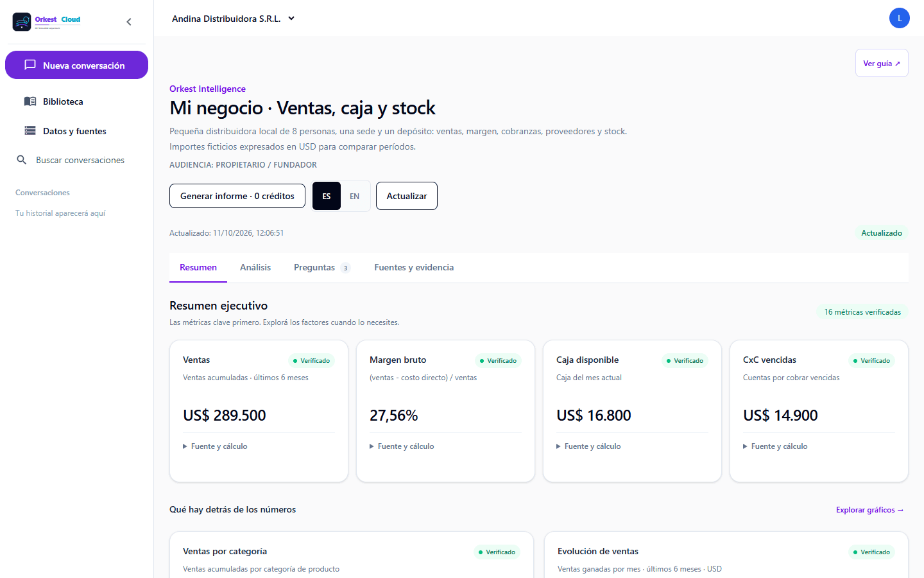Expand Fuente y cálculo under Margen bruto
This screenshot has width=924, height=578.
pos(402,446)
